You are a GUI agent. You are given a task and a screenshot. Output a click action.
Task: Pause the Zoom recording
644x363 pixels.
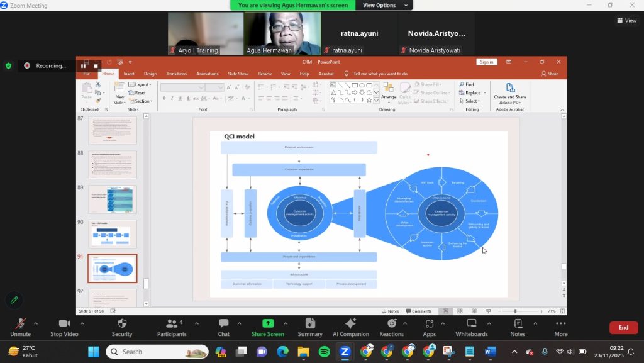coord(84,65)
